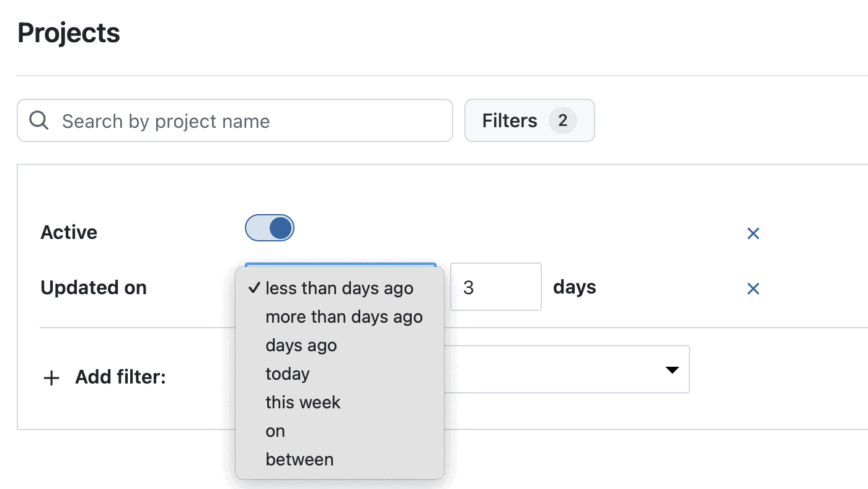Click the X to remove the Active filter
Viewport: 868px width, 489px height.
pyautogui.click(x=753, y=233)
